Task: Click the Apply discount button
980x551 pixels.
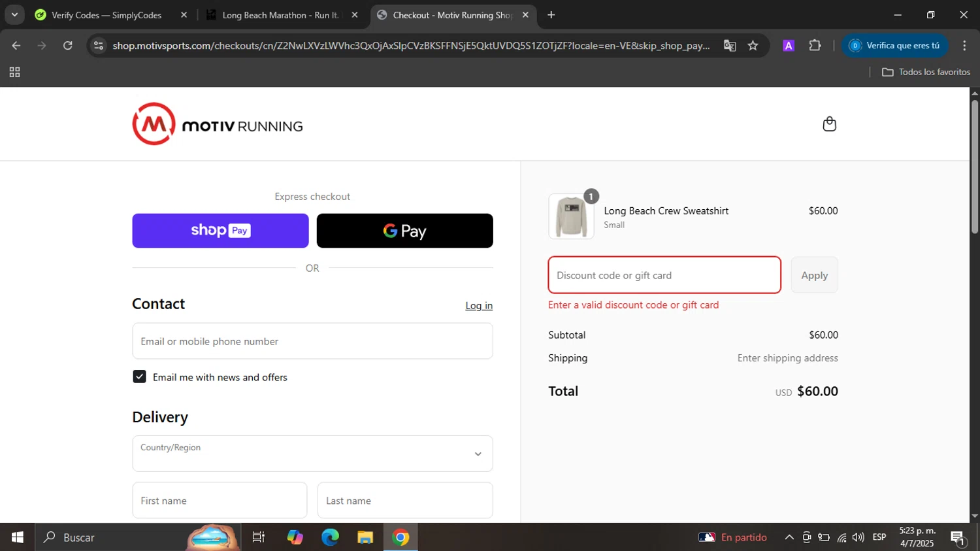Action: click(814, 275)
